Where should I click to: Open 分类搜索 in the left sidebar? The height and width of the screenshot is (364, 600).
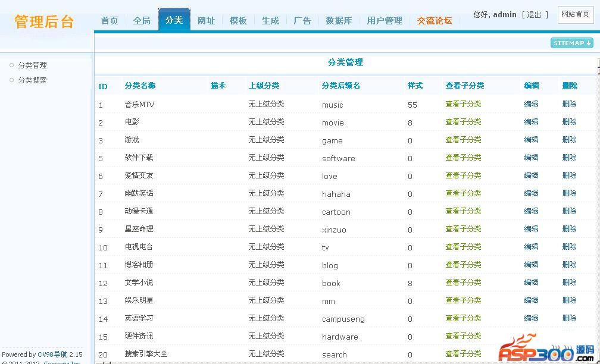pyautogui.click(x=32, y=80)
